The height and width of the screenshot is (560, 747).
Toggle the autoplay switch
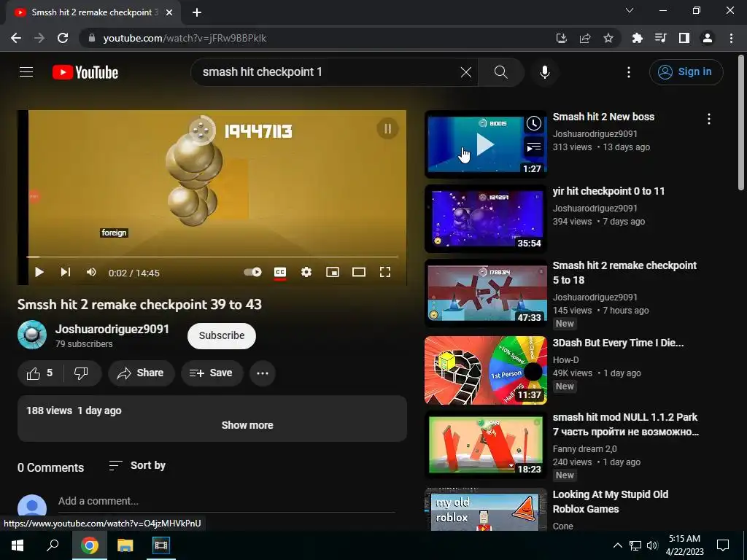(252, 272)
